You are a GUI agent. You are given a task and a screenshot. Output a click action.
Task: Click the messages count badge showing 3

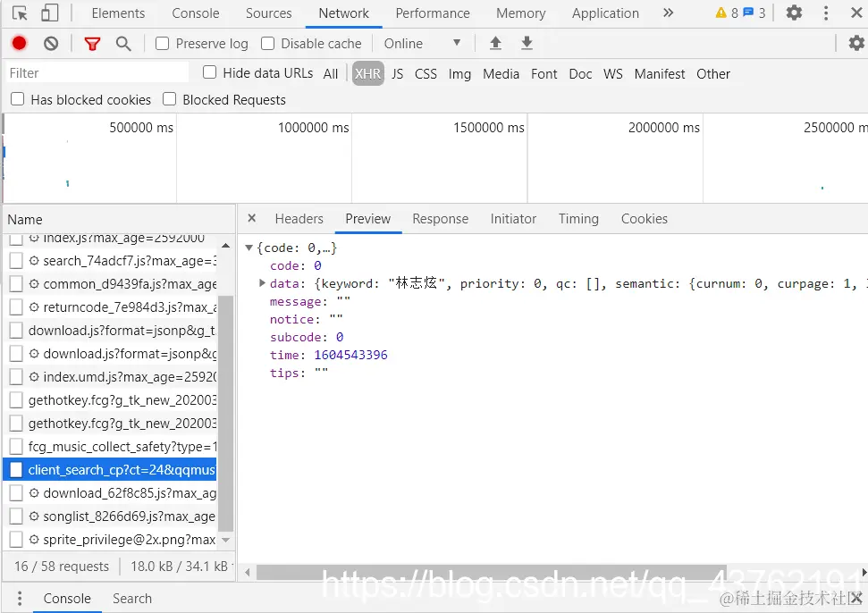click(x=754, y=13)
